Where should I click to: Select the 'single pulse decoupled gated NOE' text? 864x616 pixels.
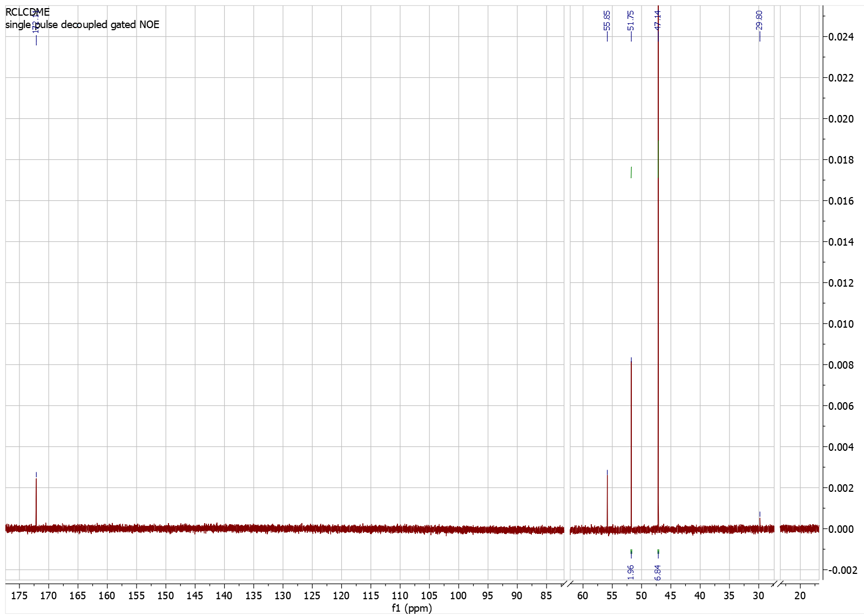(82, 25)
